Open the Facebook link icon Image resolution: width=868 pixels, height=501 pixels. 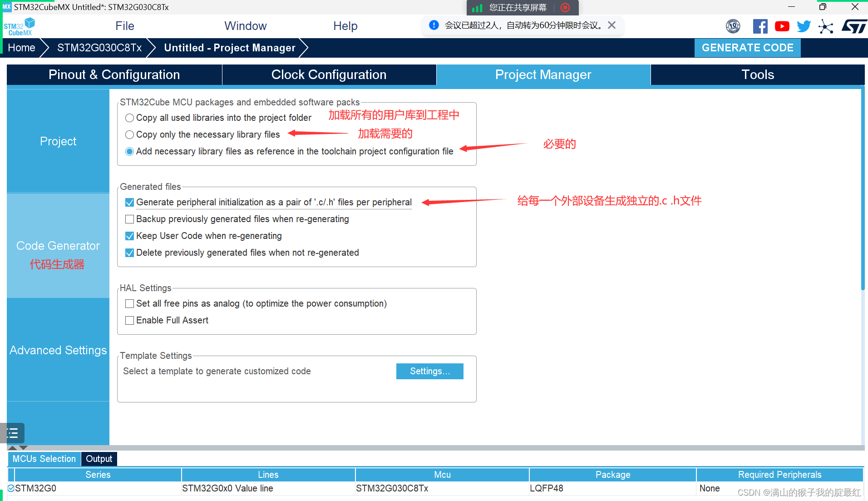coord(760,26)
